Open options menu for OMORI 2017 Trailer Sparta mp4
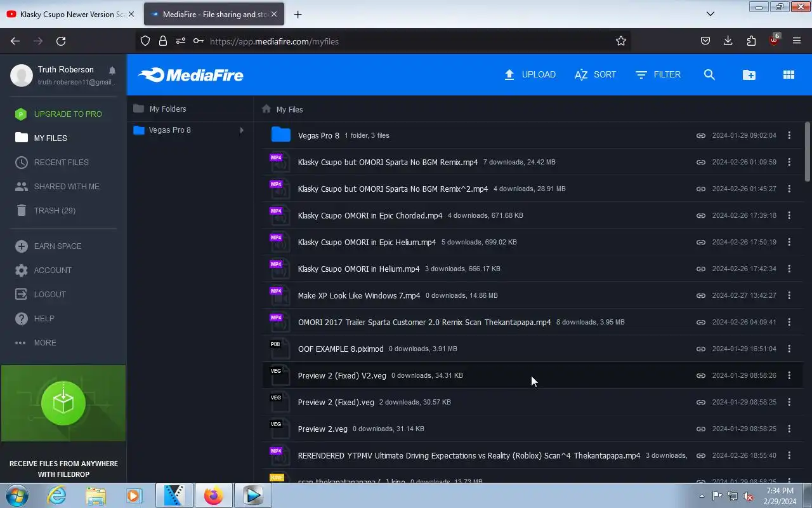Viewport: 812px width, 508px height. click(x=789, y=322)
